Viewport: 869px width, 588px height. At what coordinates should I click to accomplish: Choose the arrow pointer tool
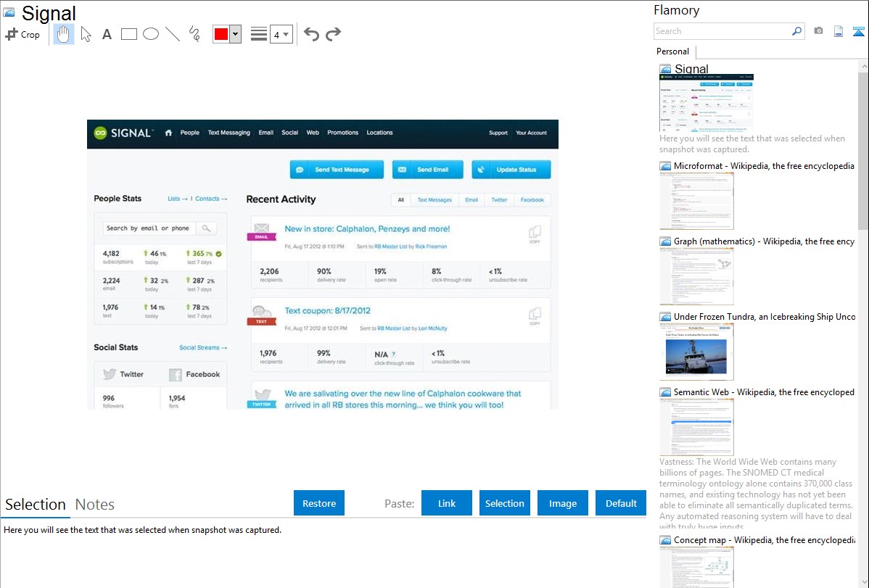click(86, 34)
